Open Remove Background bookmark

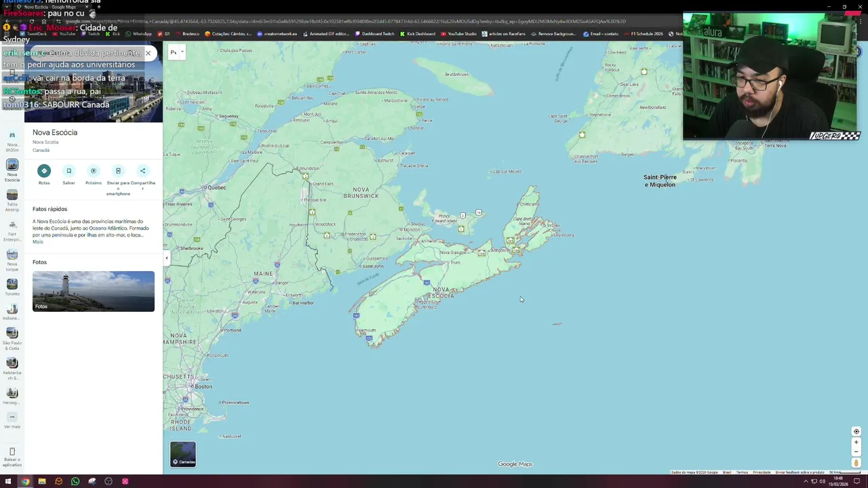tap(553, 34)
